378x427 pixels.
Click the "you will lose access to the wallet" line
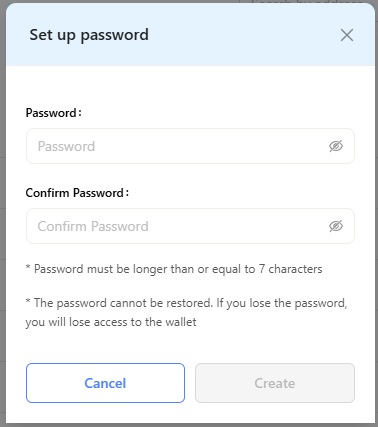click(x=111, y=322)
